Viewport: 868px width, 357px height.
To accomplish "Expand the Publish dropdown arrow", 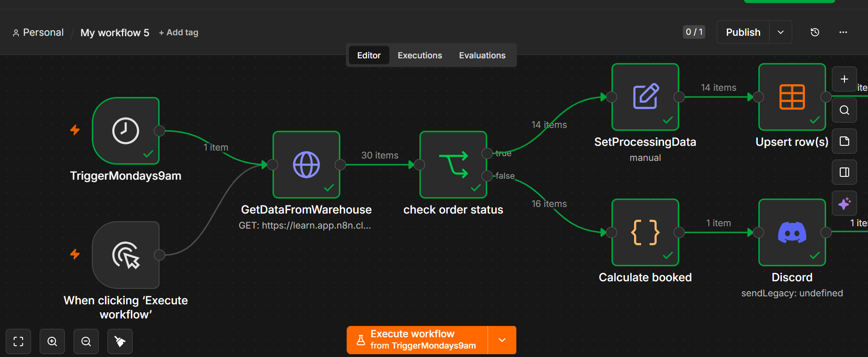I will click(x=780, y=32).
